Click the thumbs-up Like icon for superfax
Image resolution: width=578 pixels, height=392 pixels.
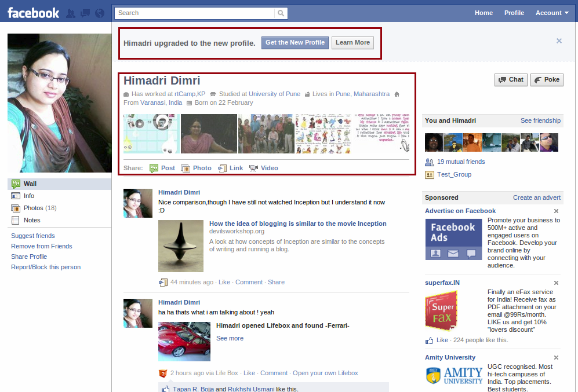pyautogui.click(x=429, y=340)
